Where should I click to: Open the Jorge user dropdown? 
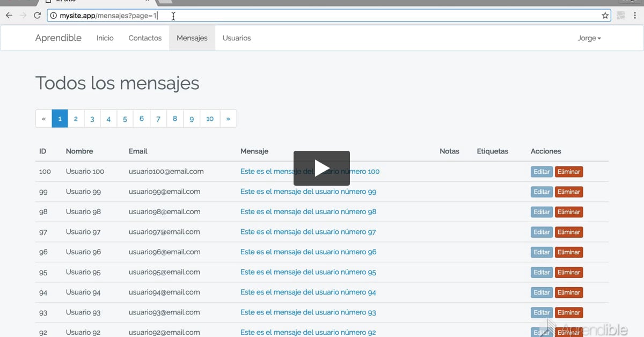(589, 38)
